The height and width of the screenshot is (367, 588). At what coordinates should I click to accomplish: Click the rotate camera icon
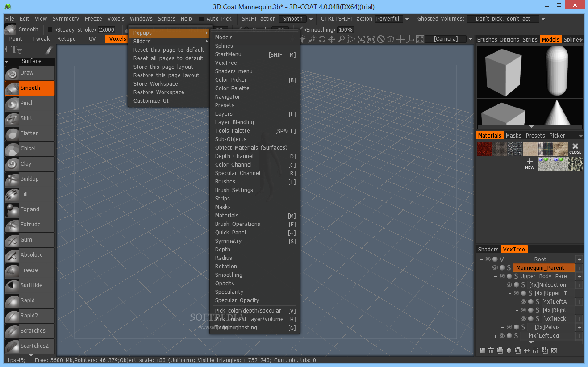322,39
